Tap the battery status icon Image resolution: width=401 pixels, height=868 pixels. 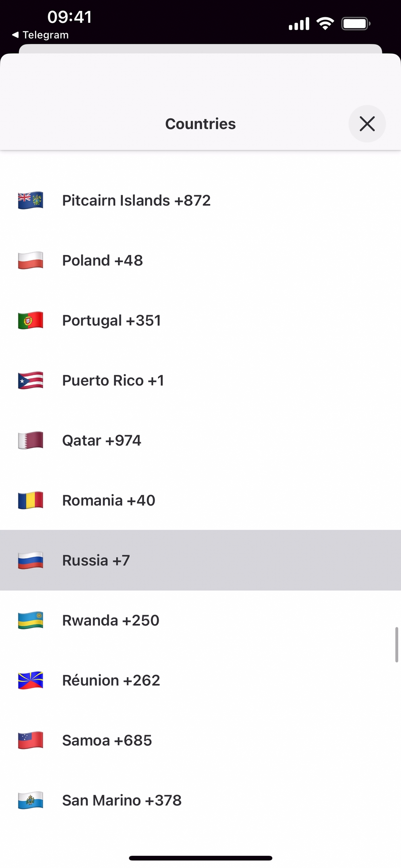tap(355, 24)
